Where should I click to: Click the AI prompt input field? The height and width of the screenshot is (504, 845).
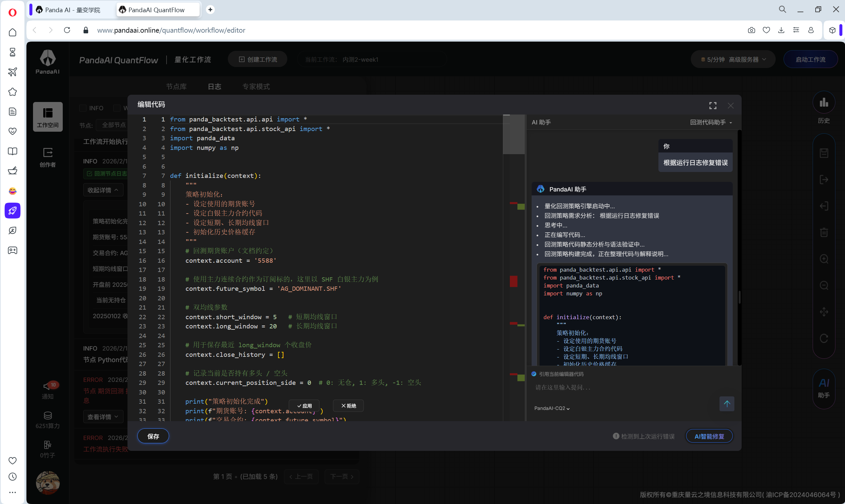[625, 387]
